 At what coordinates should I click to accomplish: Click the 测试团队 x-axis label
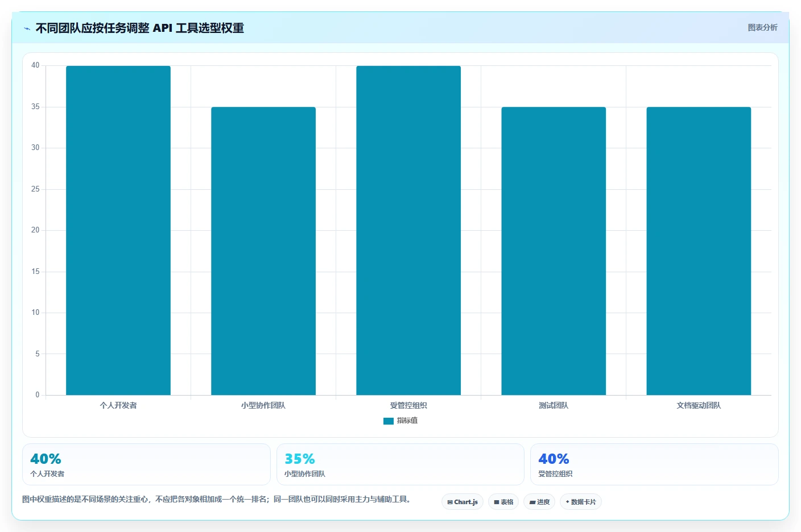pyautogui.click(x=554, y=405)
